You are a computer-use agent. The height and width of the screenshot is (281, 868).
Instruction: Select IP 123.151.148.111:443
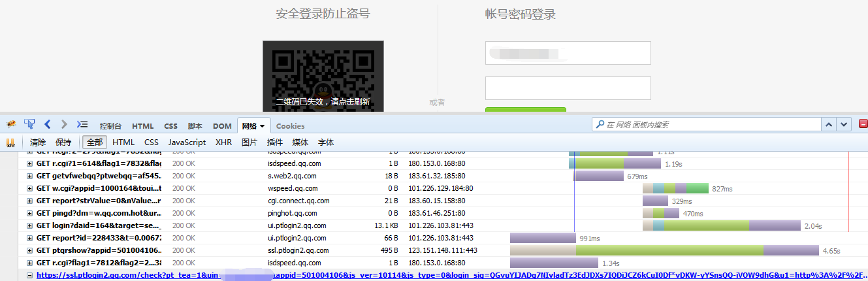coord(443,250)
